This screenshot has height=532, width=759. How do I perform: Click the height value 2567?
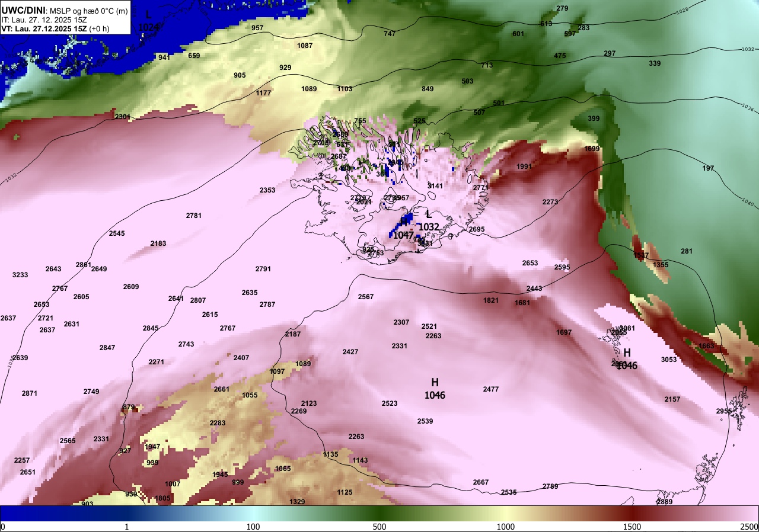coord(366,297)
